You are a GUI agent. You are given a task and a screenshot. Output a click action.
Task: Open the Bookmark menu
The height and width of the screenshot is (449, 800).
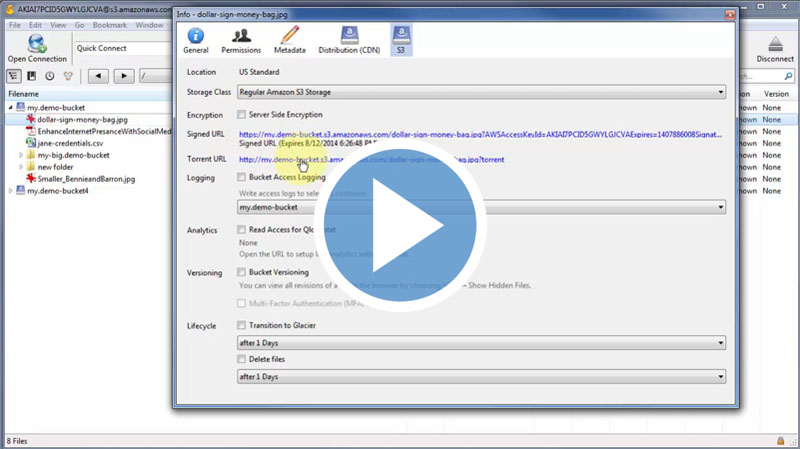(x=109, y=24)
